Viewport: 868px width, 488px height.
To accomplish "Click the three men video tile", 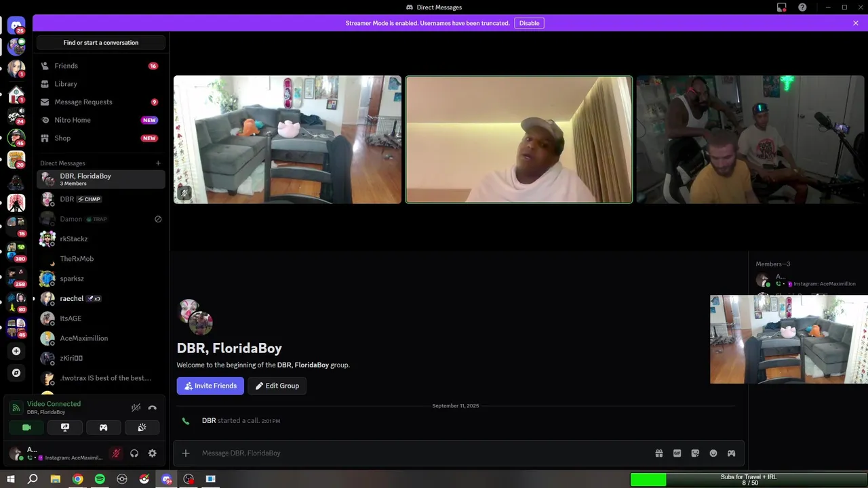I will (751, 140).
